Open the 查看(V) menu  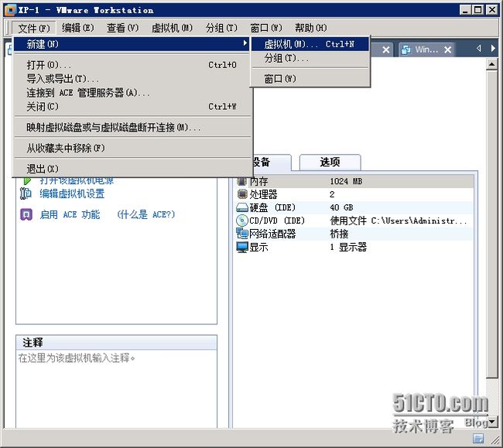tap(122, 28)
